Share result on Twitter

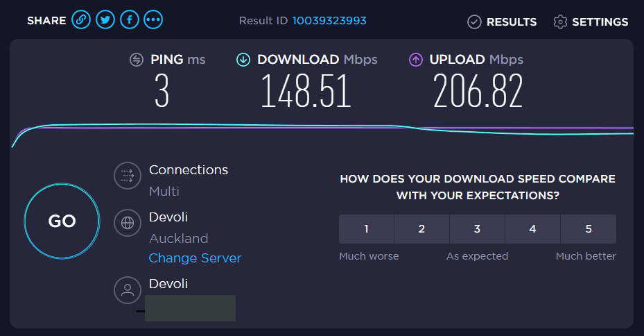[x=105, y=20]
